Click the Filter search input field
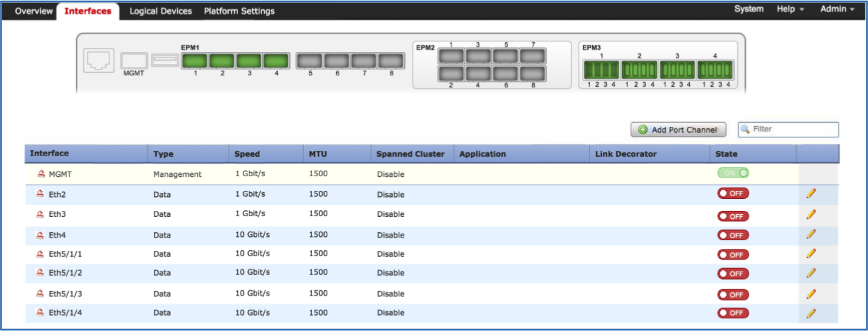868x331 pixels. [x=793, y=129]
